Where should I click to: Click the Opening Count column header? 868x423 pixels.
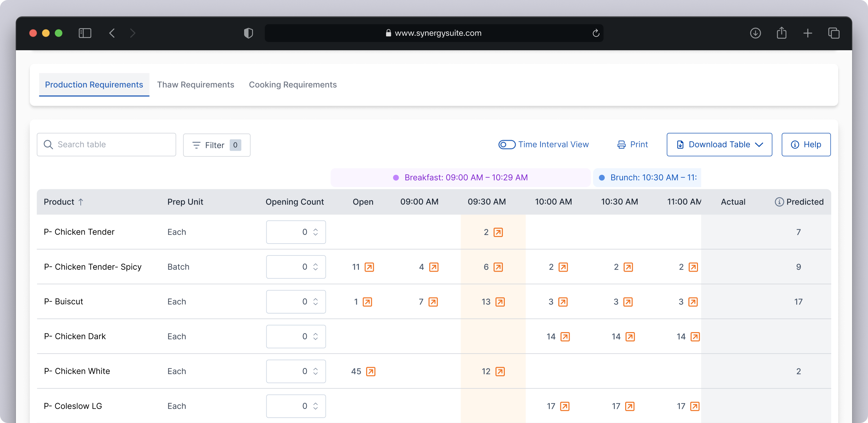(294, 202)
